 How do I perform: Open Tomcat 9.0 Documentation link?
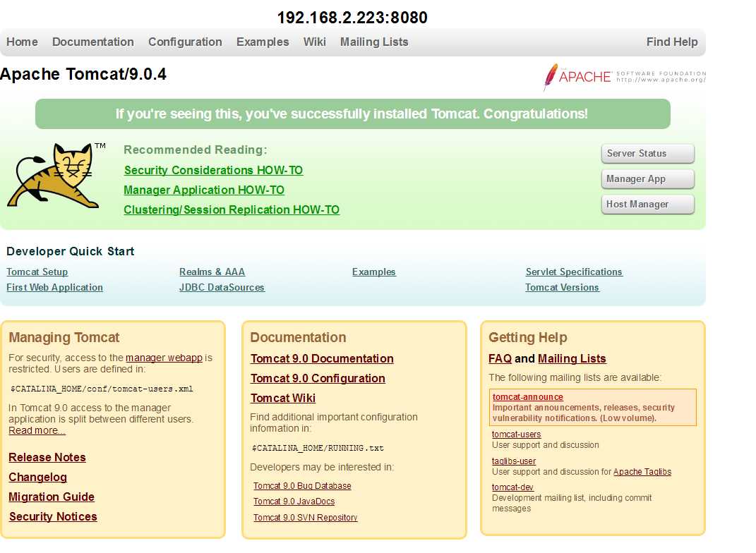pos(322,358)
